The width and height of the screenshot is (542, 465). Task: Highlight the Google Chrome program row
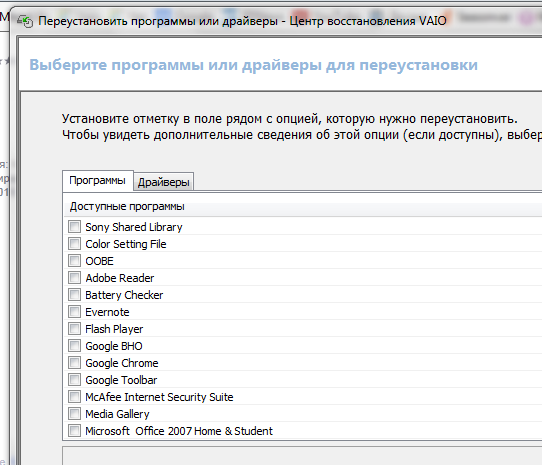(x=303, y=363)
